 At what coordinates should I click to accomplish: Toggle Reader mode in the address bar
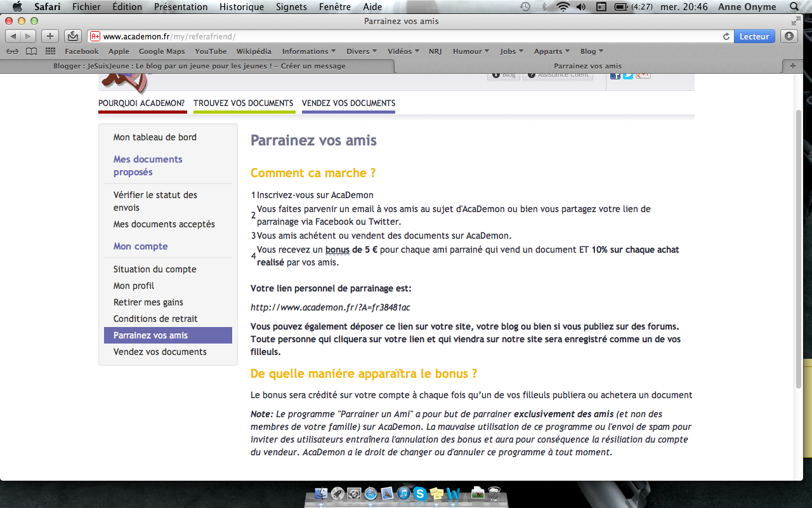point(754,36)
